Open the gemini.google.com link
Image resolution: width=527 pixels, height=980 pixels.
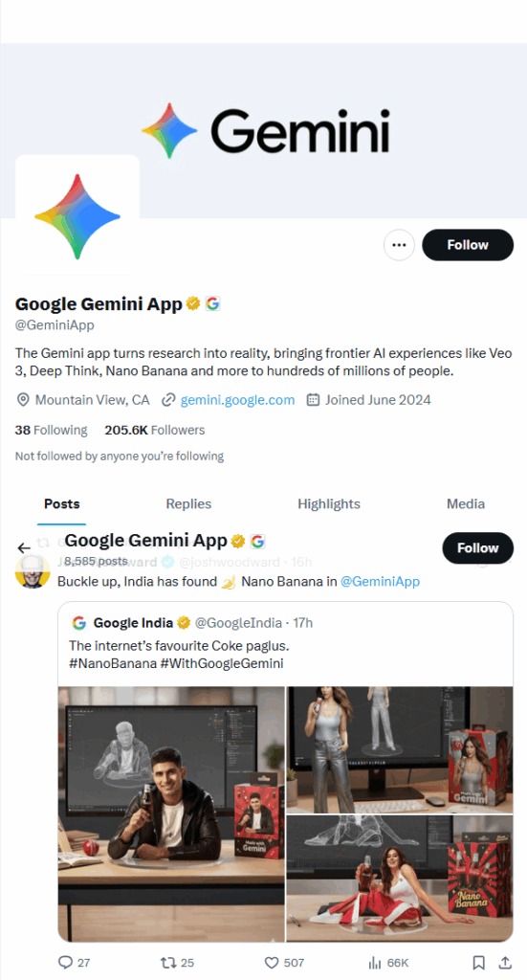point(237,400)
